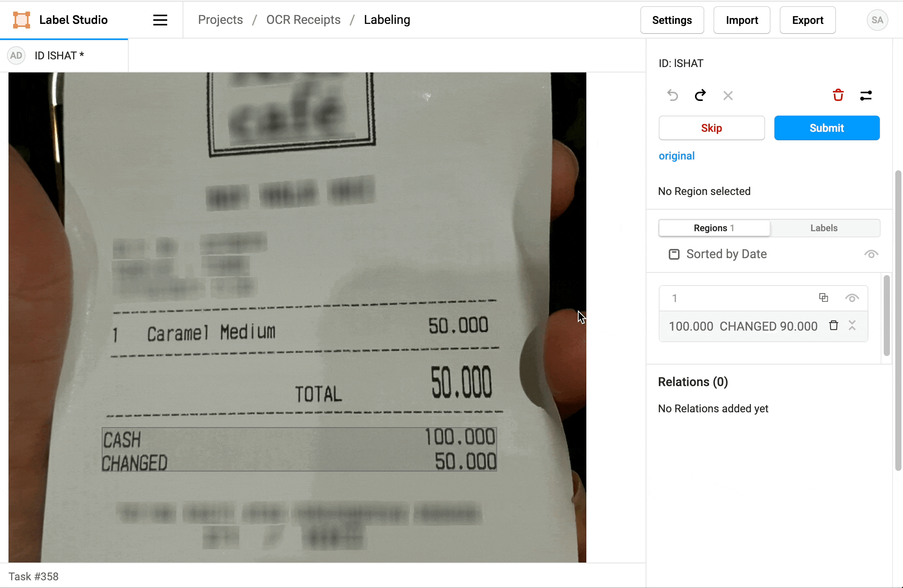Click the undo arrow icon

click(672, 96)
